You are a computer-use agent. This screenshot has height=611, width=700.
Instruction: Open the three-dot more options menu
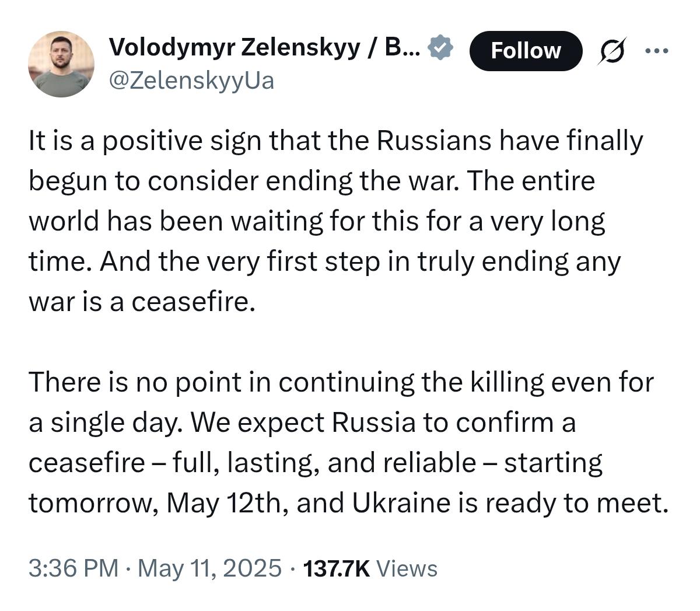657,51
